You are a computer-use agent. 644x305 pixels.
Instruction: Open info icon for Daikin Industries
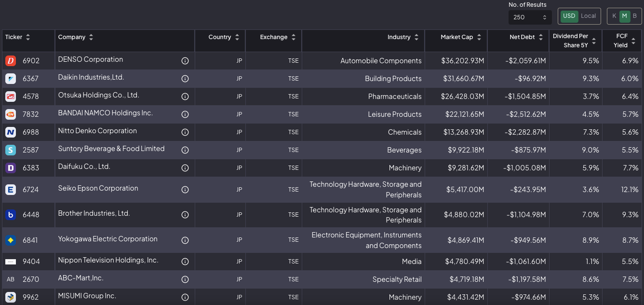click(185, 79)
